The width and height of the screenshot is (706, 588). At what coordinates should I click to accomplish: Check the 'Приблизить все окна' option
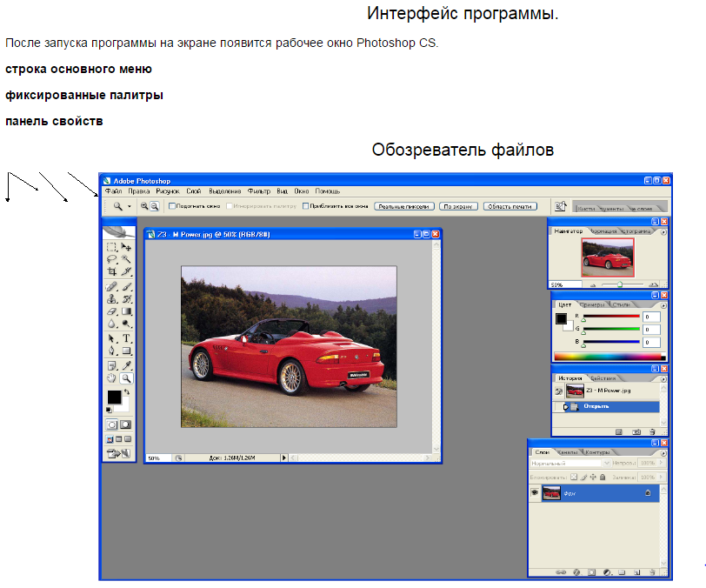pyautogui.click(x=306, y=206)
